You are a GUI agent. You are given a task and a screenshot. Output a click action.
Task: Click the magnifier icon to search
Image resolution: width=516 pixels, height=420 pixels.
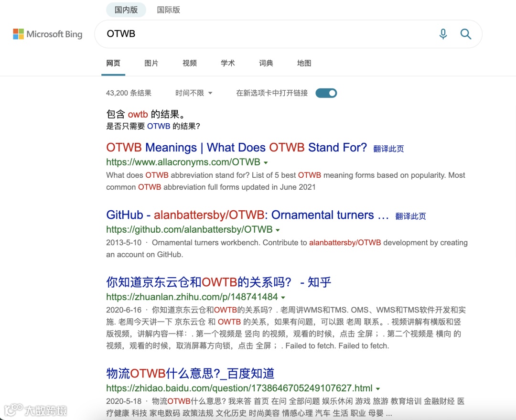466,34
